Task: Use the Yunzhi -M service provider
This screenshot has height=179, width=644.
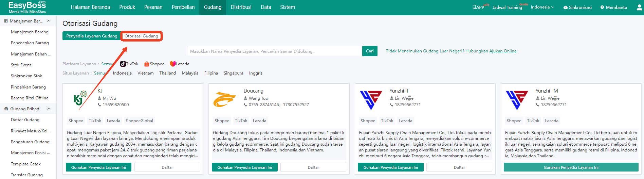Action: coord(571,167)
